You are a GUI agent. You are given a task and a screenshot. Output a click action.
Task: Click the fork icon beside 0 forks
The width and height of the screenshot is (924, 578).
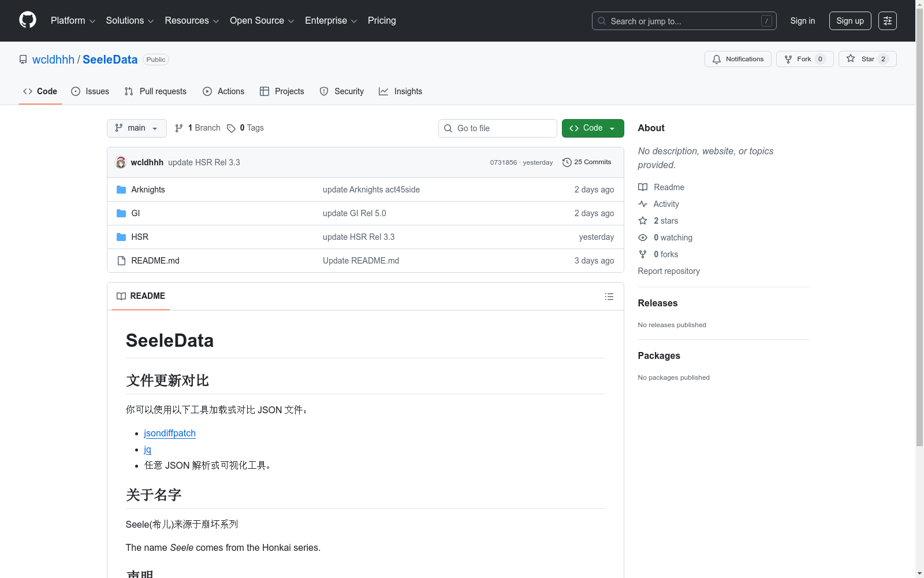click(x=643, y=254)
